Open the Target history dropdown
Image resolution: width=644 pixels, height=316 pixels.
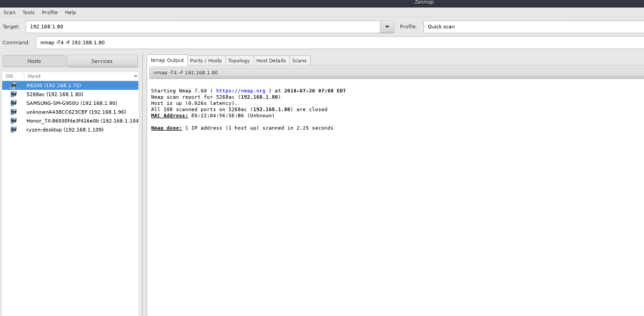tap(387, 26)
